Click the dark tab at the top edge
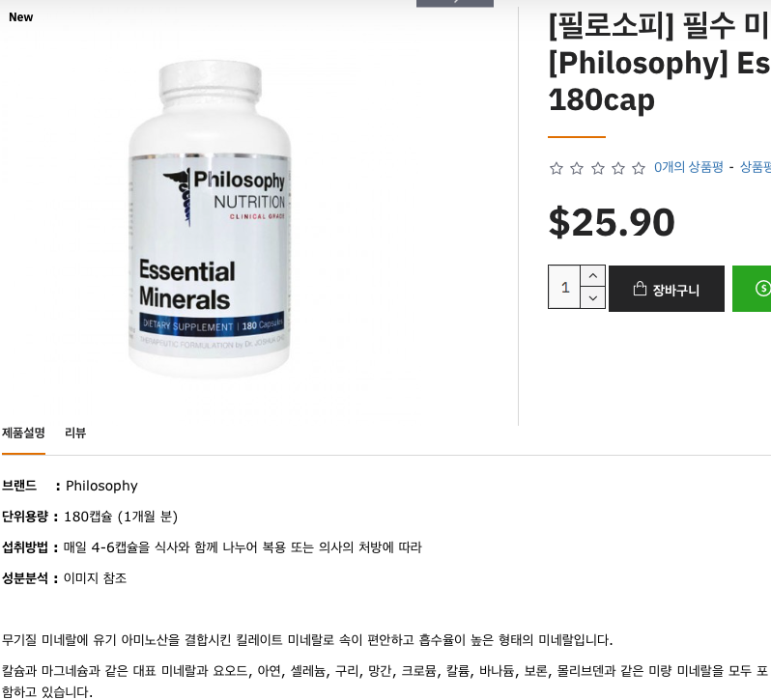771x700 pixels. coord(455,3)
